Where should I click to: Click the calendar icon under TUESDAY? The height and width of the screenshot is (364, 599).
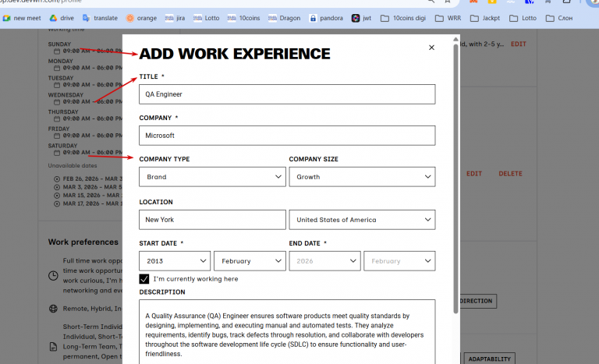pyautogui.click(x=57, y=85)
